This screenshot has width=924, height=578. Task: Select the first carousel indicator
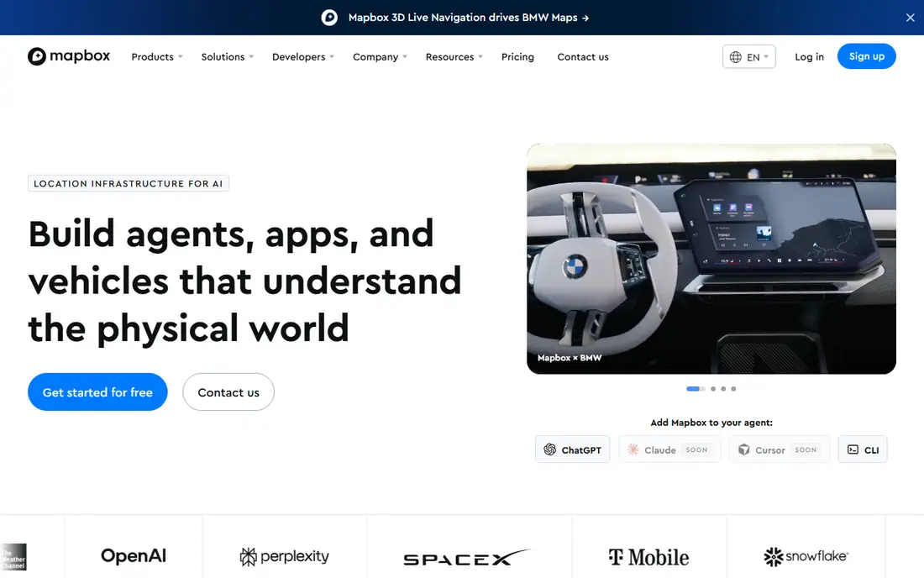[x=696, y=389]
